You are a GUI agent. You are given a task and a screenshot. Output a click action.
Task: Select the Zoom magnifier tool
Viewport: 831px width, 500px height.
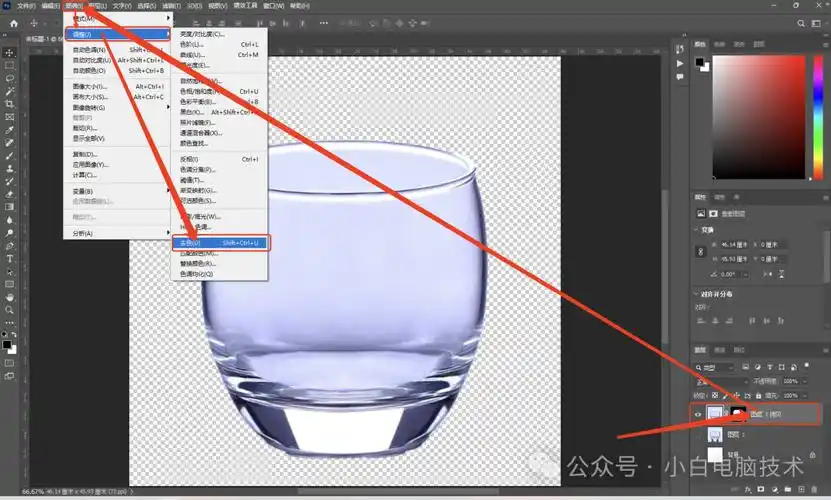10,310
